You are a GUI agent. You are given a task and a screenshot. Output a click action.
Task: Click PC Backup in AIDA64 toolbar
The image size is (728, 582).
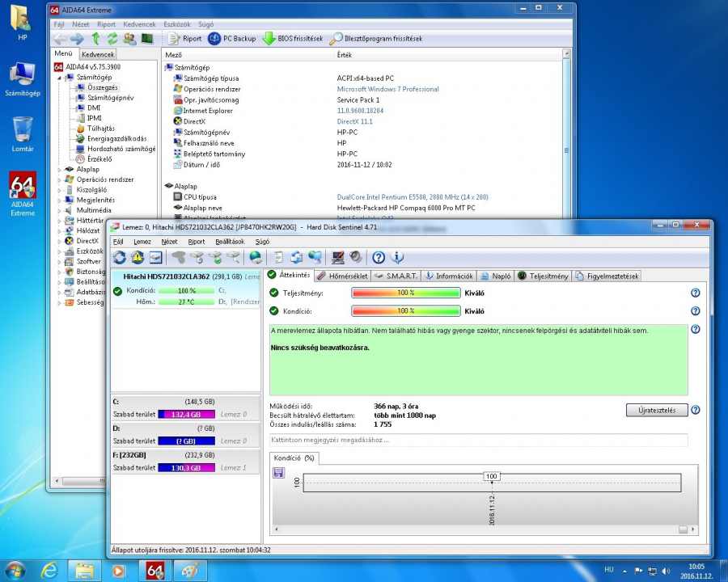tap(231, 39)
